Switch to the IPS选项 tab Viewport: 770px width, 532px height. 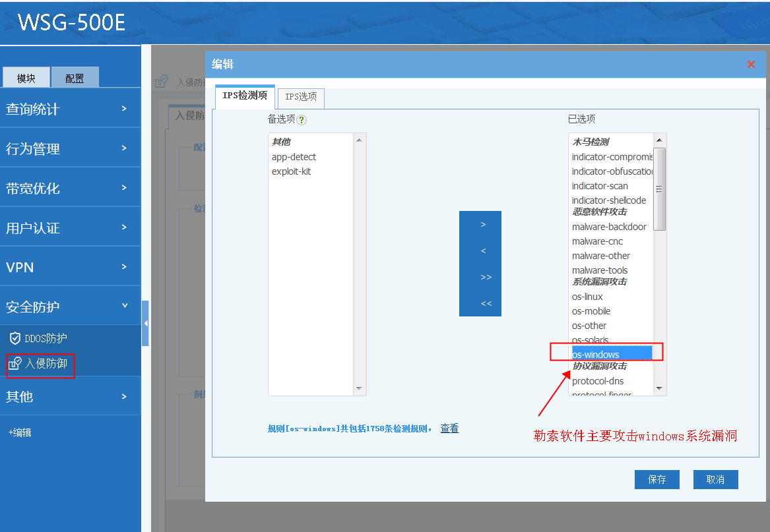tap(301, 97)
